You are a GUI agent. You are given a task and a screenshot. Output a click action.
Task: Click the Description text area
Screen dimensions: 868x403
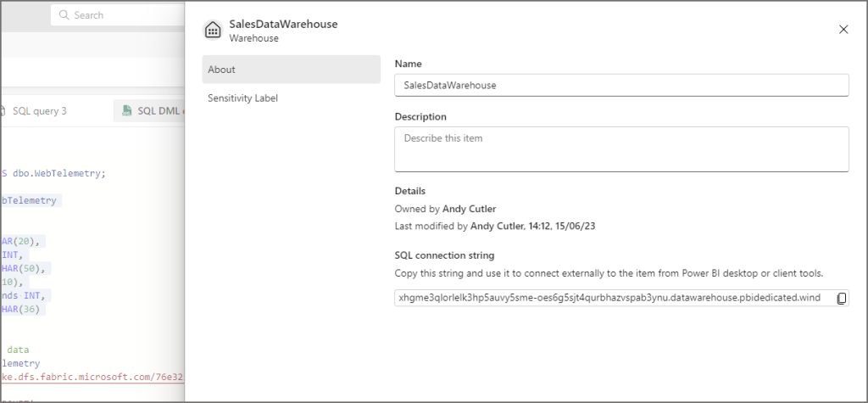621,149
